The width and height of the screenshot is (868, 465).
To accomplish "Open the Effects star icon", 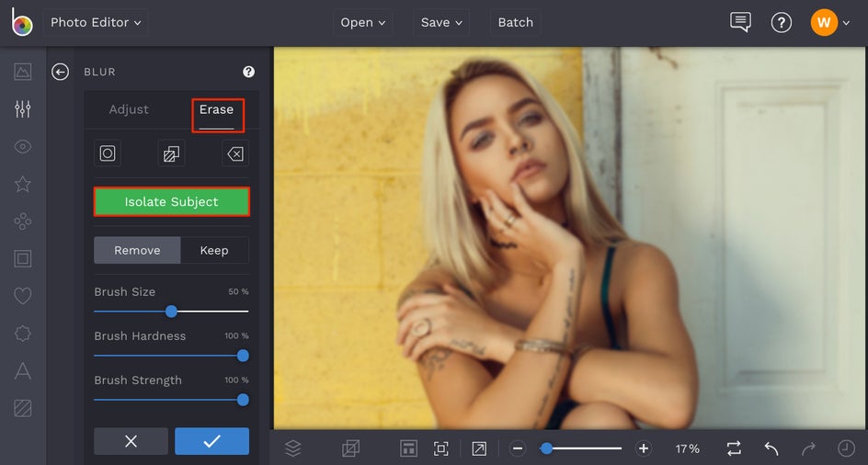I will [x=23, y=184].
